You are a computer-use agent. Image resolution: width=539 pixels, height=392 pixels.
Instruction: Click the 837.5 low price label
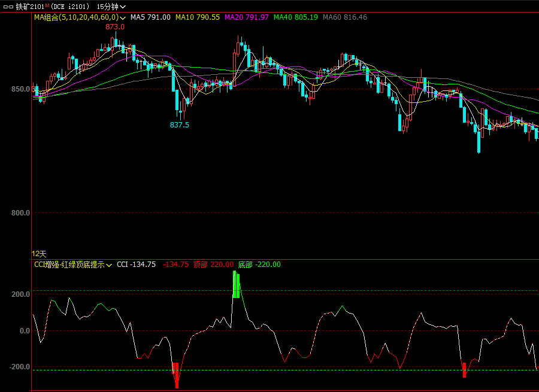[180, 125]
